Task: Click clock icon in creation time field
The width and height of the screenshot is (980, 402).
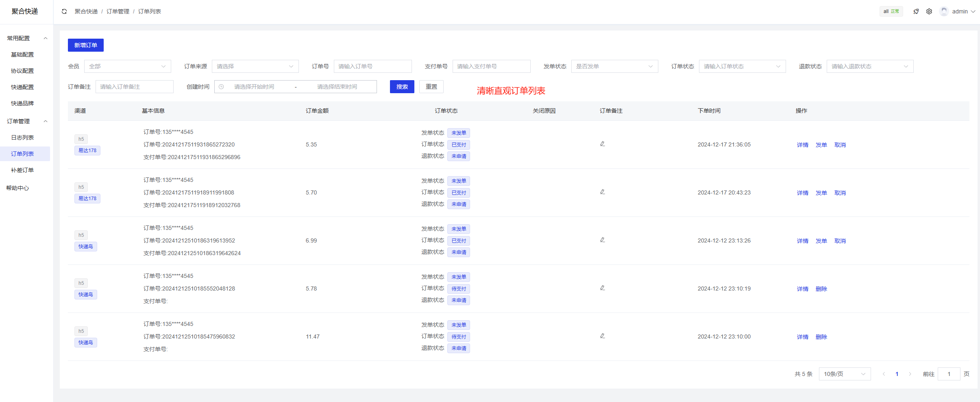Action: click(x=221, y=87)
